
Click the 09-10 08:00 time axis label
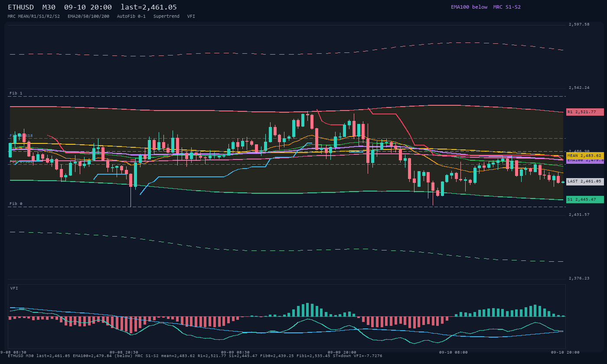point(454,352)
